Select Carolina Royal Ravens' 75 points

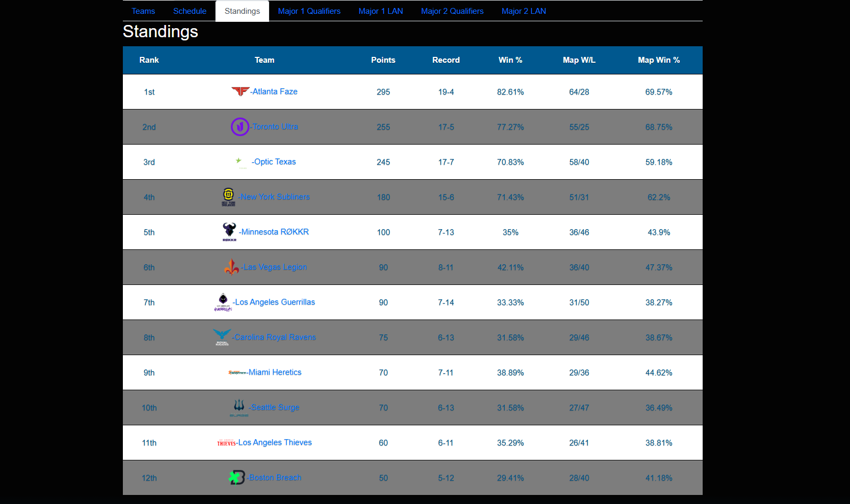click(383, 338)
